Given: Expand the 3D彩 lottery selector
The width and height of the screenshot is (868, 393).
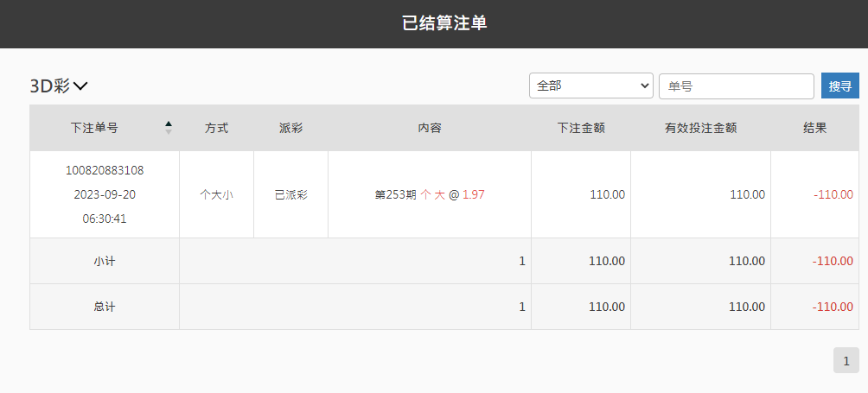Looking at the screenshot, I should click(59, 86).
